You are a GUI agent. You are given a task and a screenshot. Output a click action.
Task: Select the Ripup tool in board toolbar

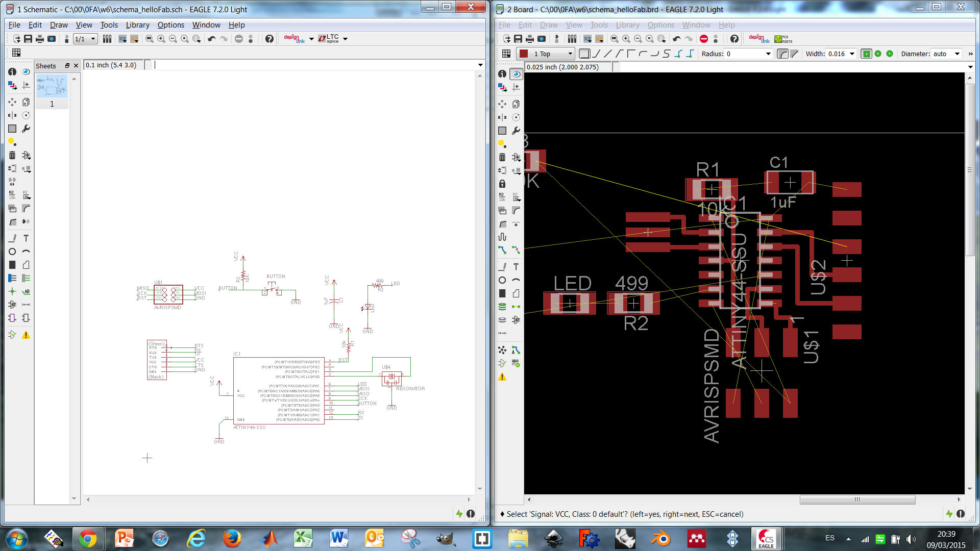click(x=516, y=250)
